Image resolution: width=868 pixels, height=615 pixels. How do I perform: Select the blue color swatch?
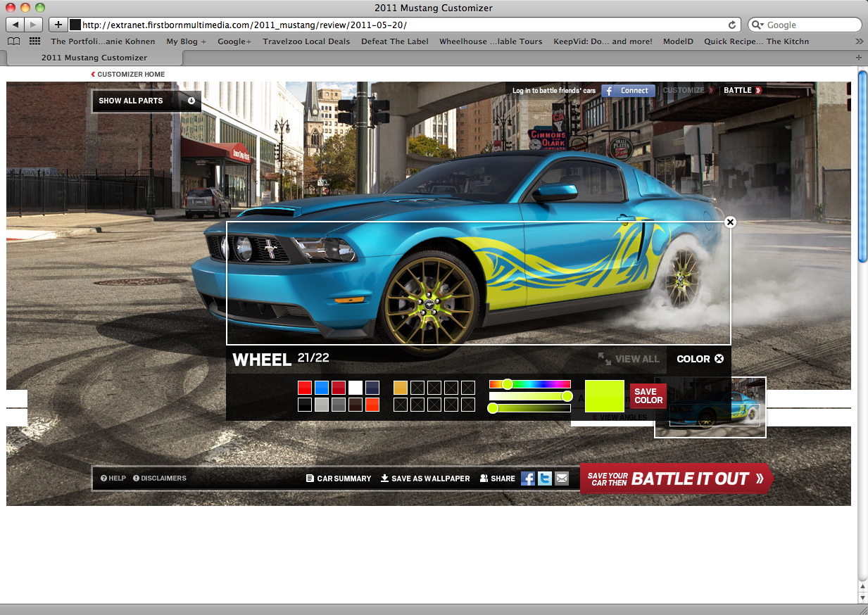coord(322,388)
